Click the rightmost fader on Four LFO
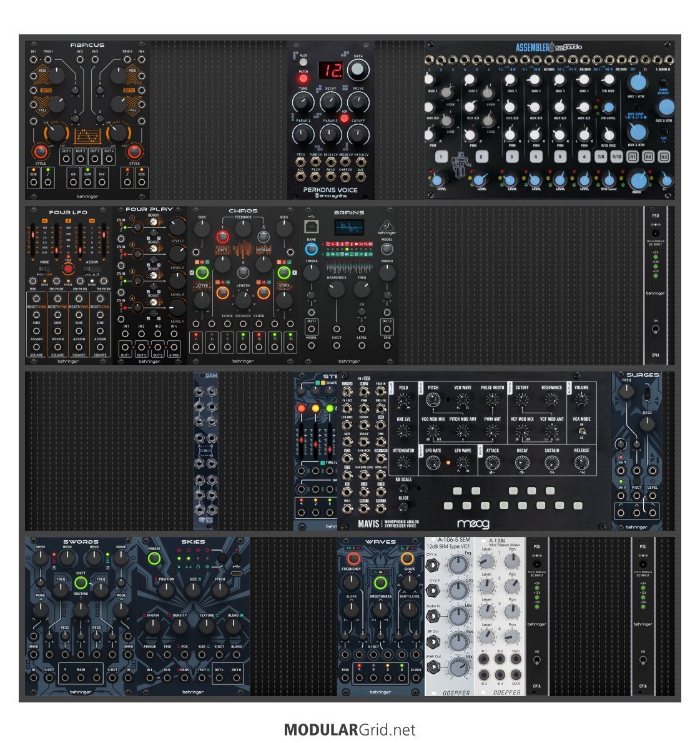The height and width of the screenshot is (743, 700). (103, 240)
